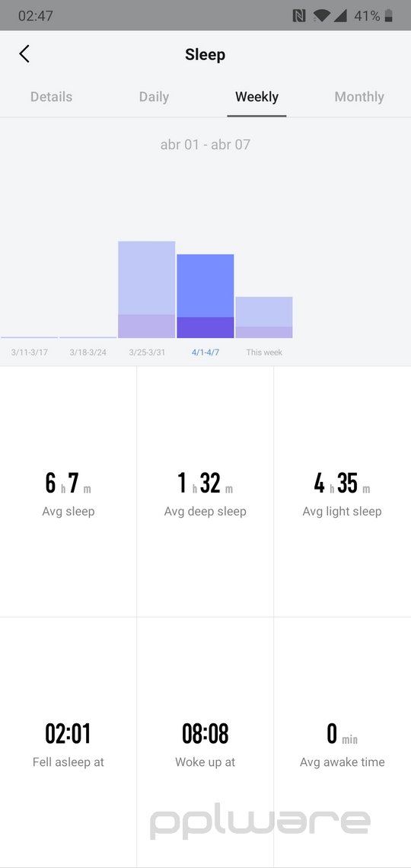Tap the NFC status bar icon
The height and width of the screenshot is (868, 411).
[x=298, y=16]
